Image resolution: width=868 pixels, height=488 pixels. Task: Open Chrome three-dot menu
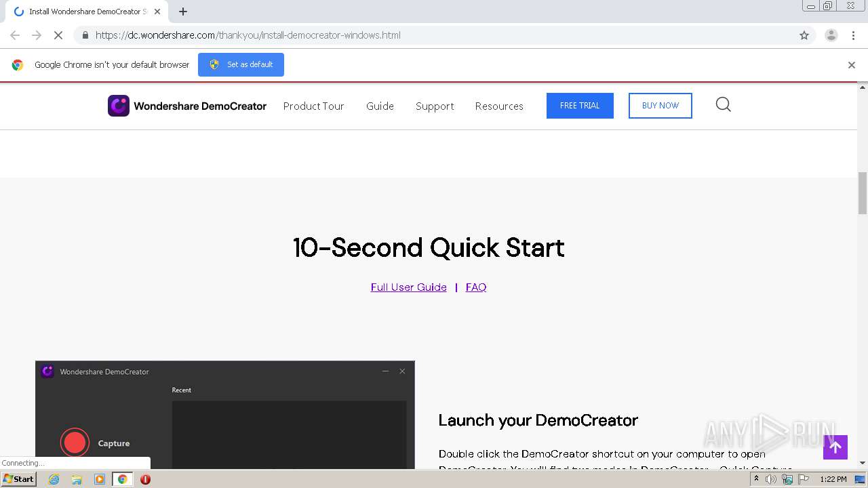pyautogui.click(x=853, y=35)
